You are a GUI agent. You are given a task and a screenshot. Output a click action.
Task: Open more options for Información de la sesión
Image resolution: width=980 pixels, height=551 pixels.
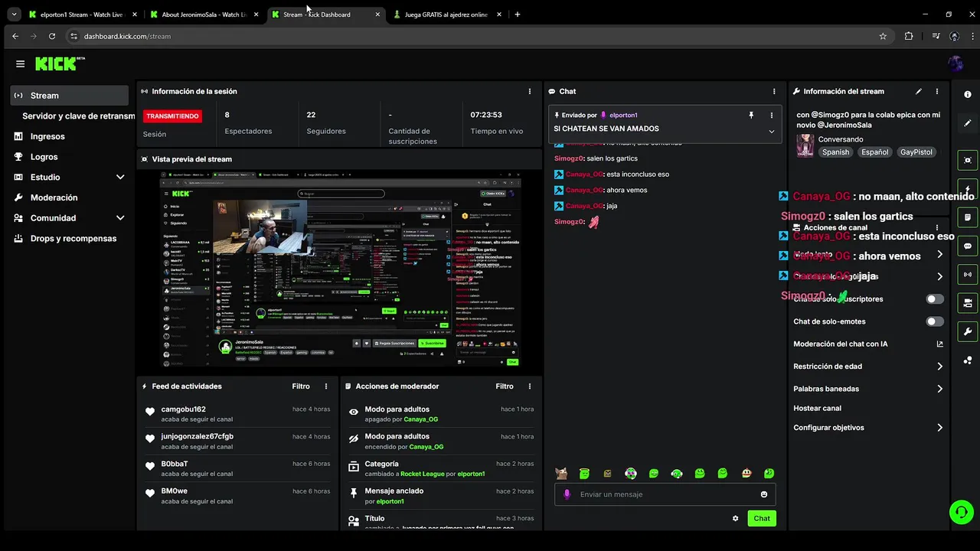(x=530, y=91)
